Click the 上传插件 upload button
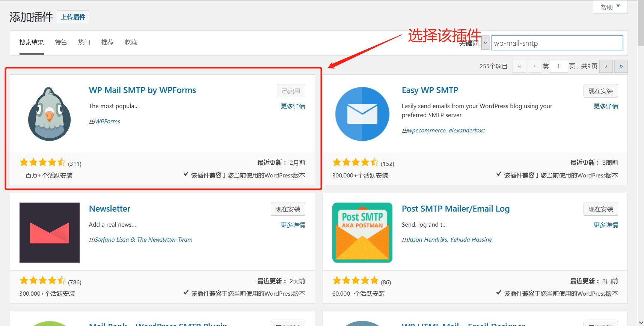The height and width of the screenshot is (326, 644). click(x=73, y=17)
